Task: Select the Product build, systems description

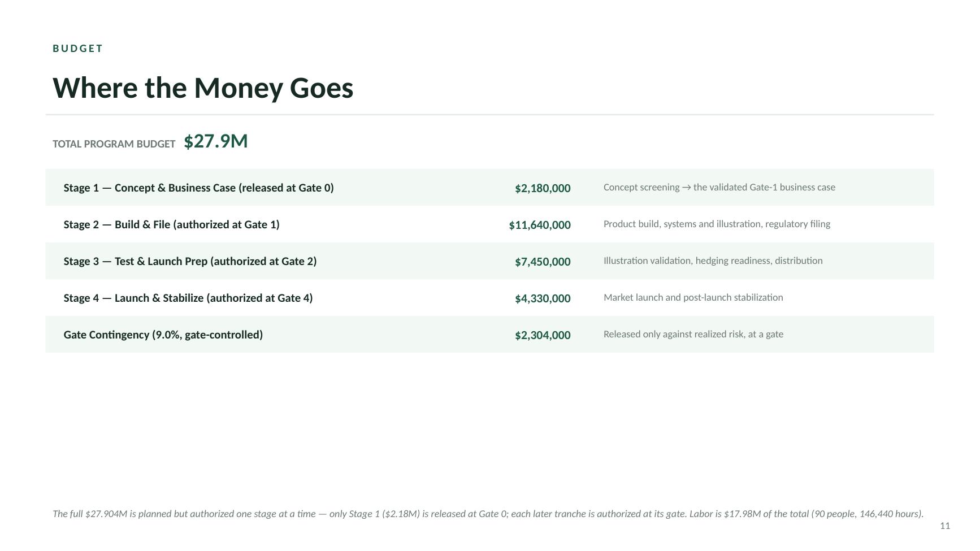Action: pos(717,224)
